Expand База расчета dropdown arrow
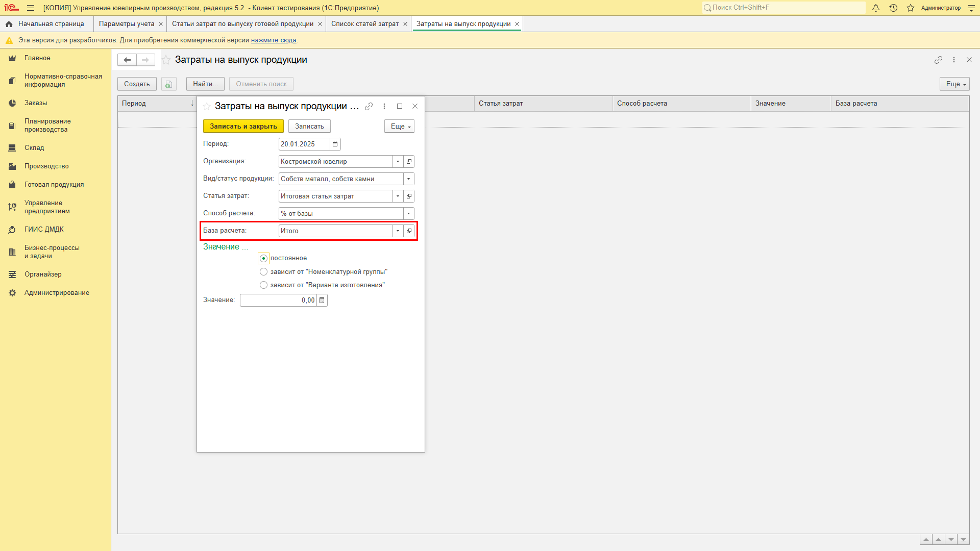Image resolution: width=980 pixels, height=551 pixels. (398, 231)
